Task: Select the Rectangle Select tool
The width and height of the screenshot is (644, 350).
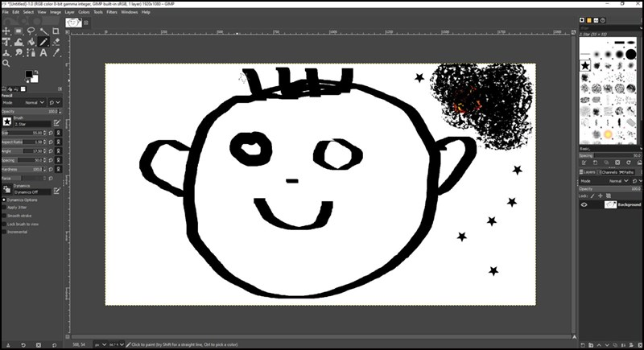Action: [19, 31]
